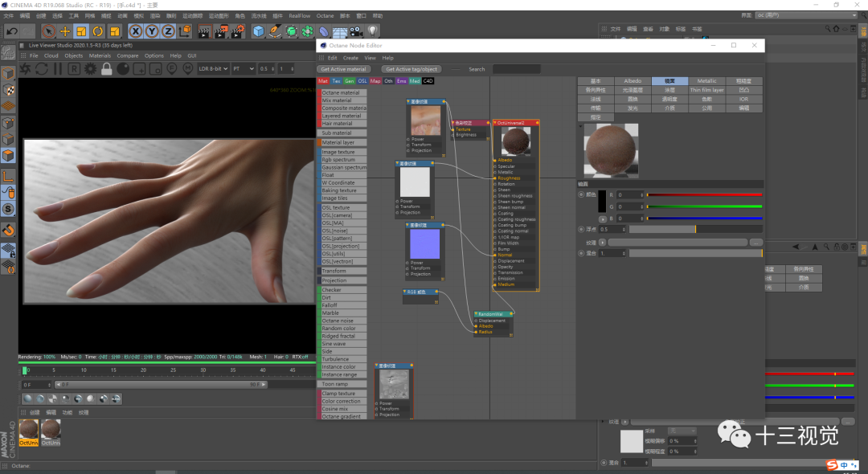
Task: Toggle the Z axis lock
Action: [168, 31]
